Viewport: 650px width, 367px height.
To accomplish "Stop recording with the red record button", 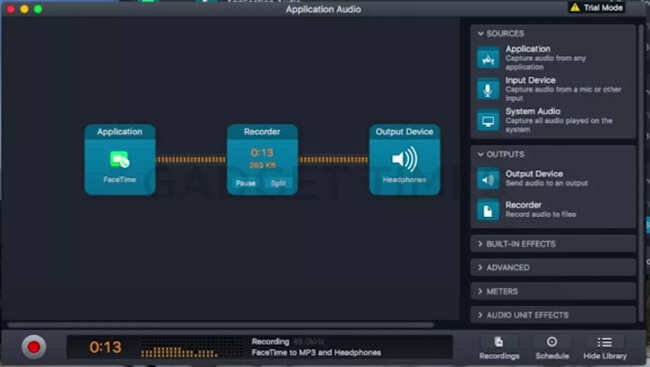I will coord(34,347).
